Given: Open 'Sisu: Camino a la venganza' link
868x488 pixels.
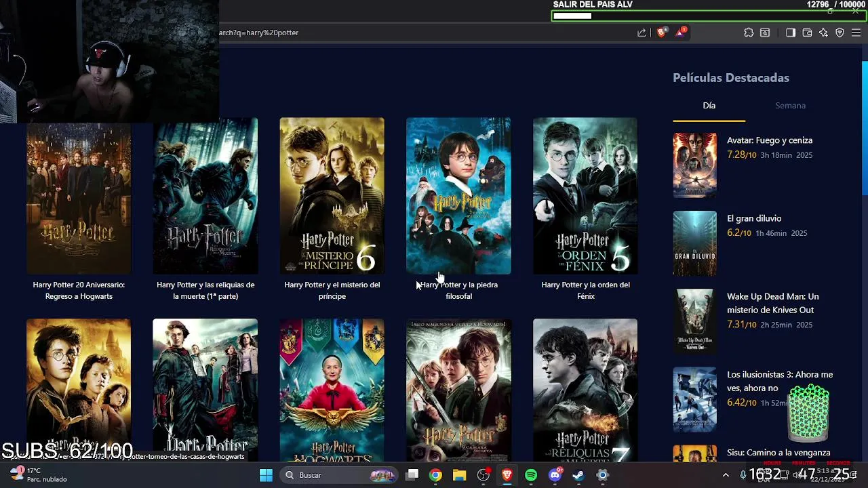Looking at the screenshot, I should (778, 452).
